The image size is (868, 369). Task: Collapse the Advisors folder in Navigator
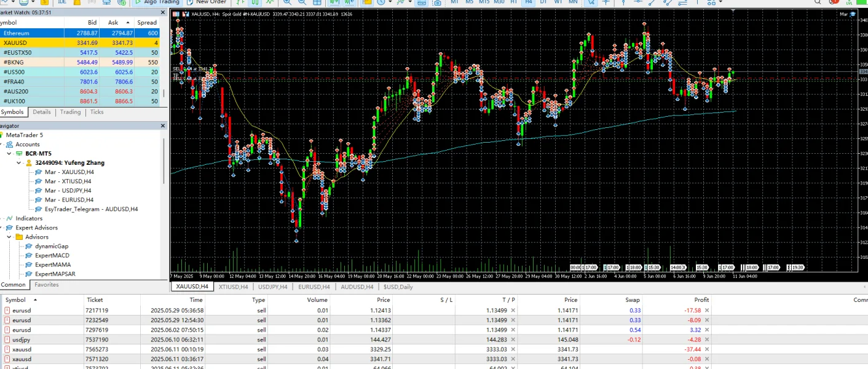tap(10, 237)
